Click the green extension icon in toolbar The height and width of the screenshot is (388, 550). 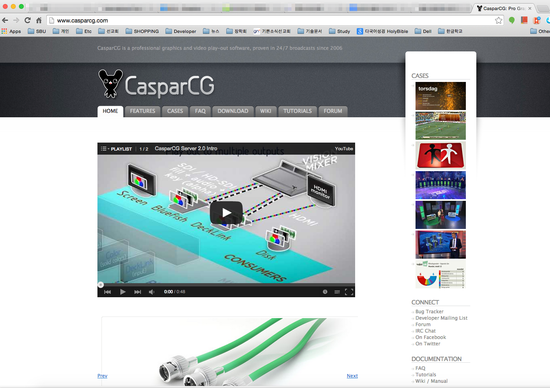512,21
